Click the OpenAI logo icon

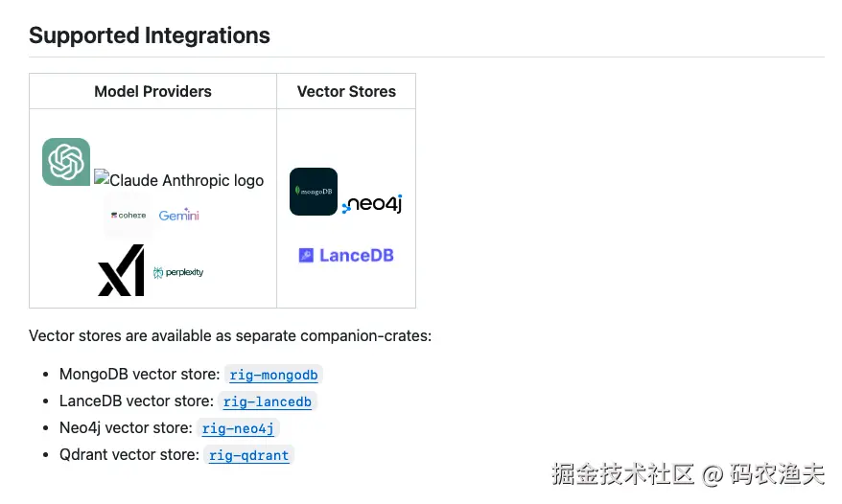pyautogui.click(x=66, y=162)
